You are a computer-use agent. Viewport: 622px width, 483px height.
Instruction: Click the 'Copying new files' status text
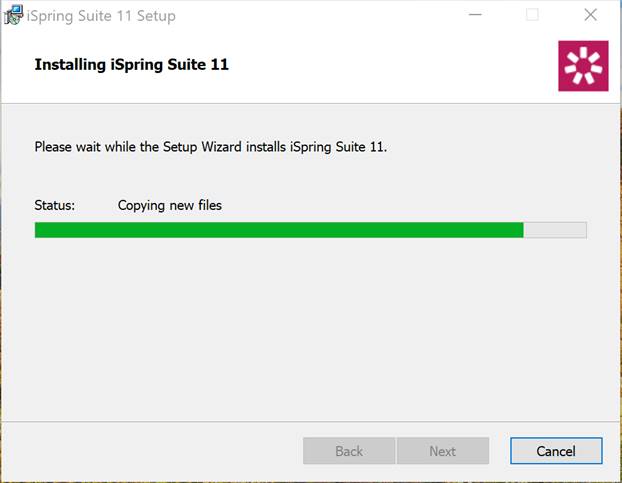[x=170, y=205]
